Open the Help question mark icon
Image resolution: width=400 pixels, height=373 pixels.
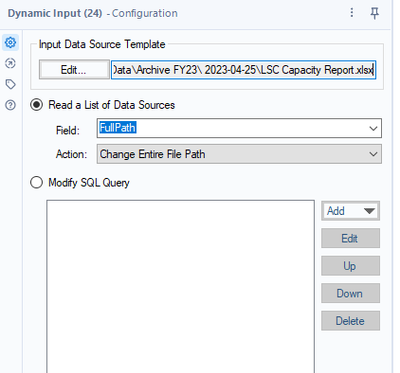coord(10,105)
